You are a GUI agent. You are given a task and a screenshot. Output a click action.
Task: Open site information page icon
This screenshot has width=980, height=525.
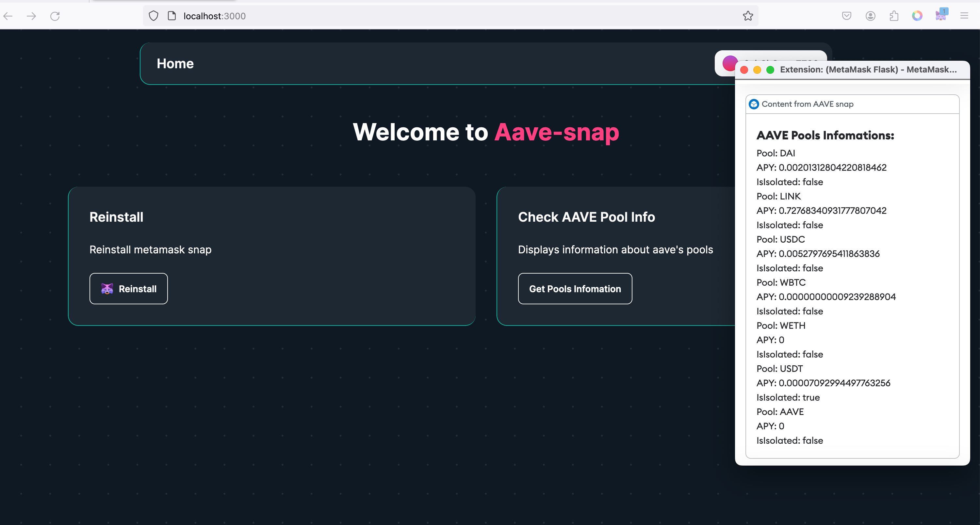171,16
